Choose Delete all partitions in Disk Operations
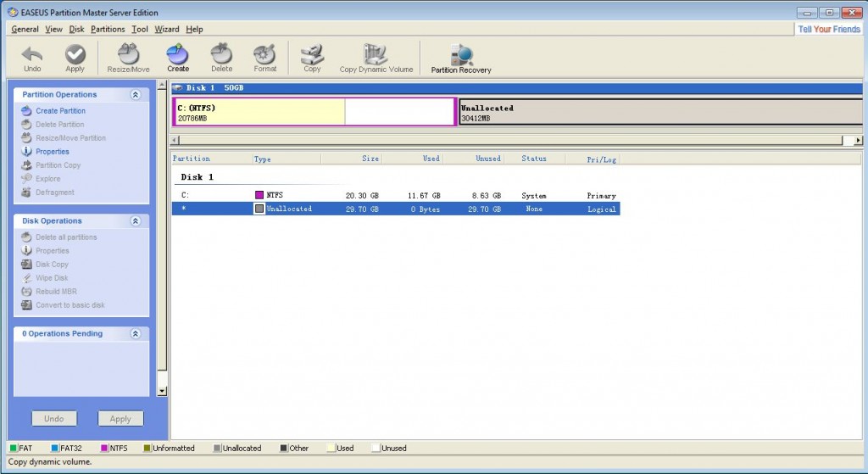The width and height of the screenshot is (868, 474). coord(66,237)
